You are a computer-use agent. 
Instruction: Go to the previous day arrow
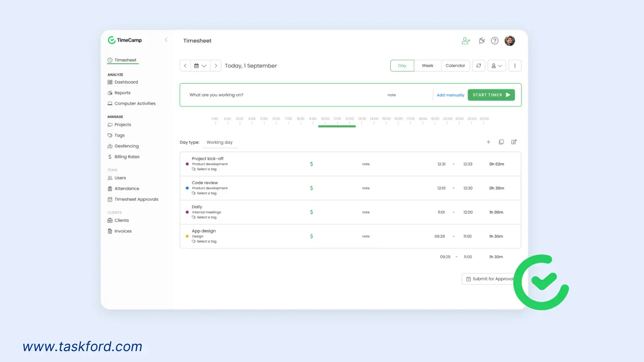(185, 66)
